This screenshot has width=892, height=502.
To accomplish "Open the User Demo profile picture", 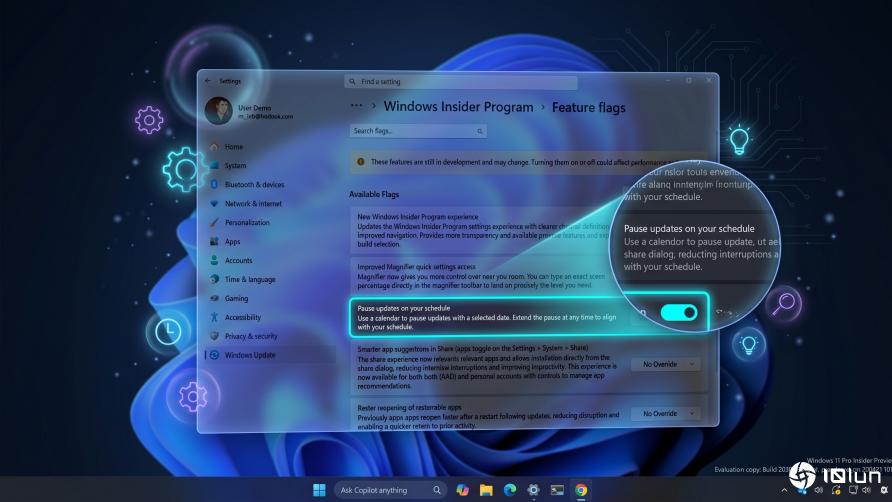I will [x=218, y=110].
